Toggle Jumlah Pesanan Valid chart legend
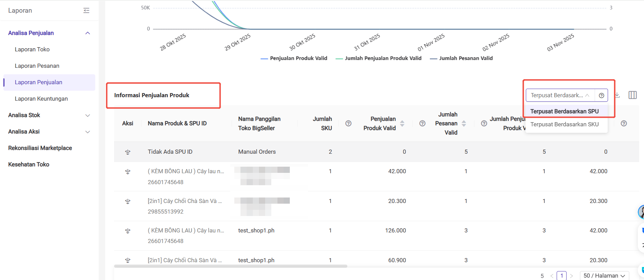This screenshot has height=280, width=644. (461, 59)
